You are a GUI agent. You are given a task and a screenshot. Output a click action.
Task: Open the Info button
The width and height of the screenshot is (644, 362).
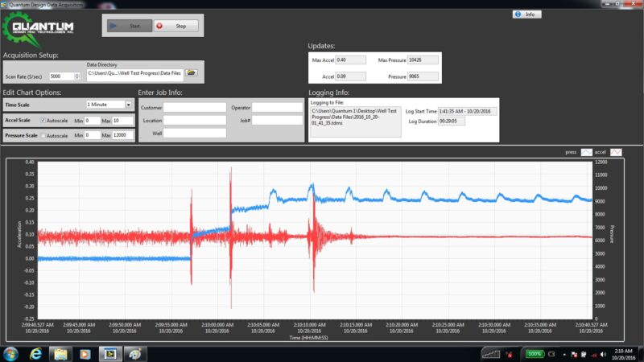526,14
